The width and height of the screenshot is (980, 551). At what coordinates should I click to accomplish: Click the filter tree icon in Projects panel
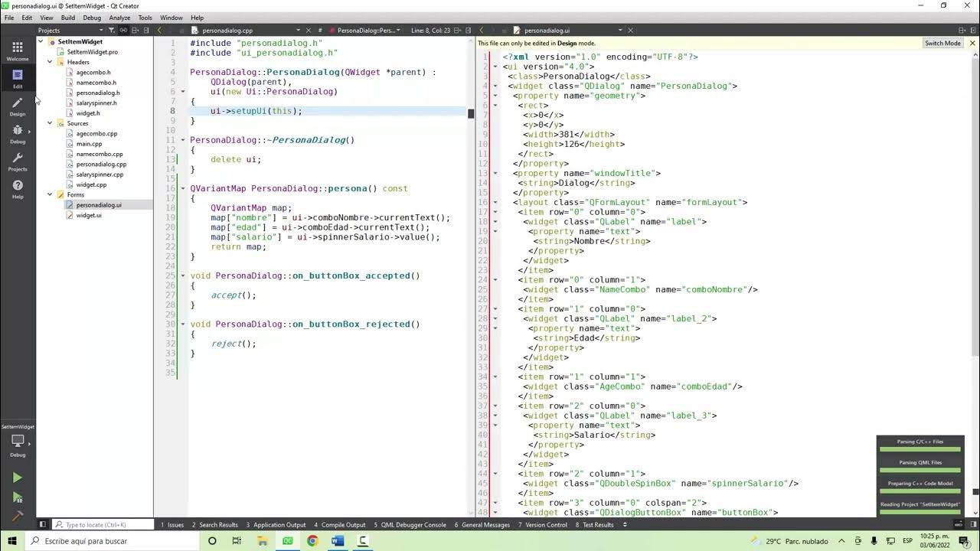click(x=111, y=31)
